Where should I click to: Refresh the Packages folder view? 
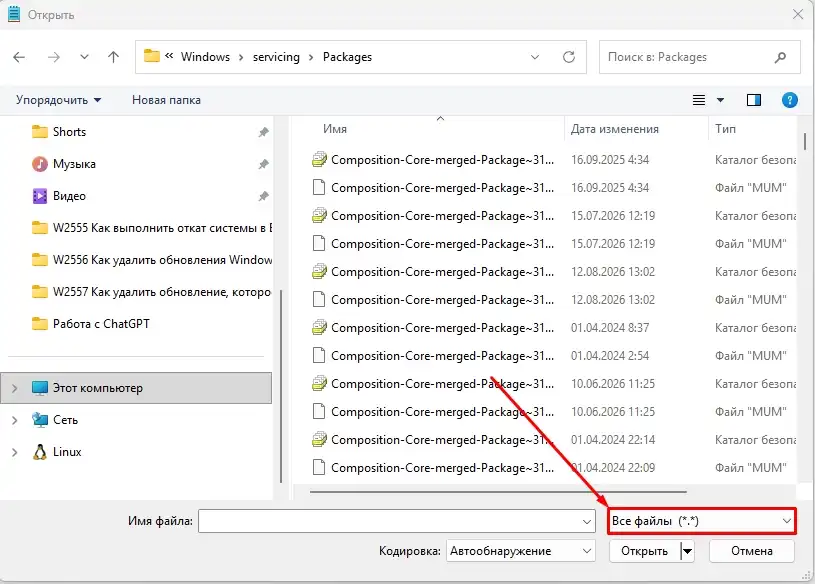pos(569,57)
